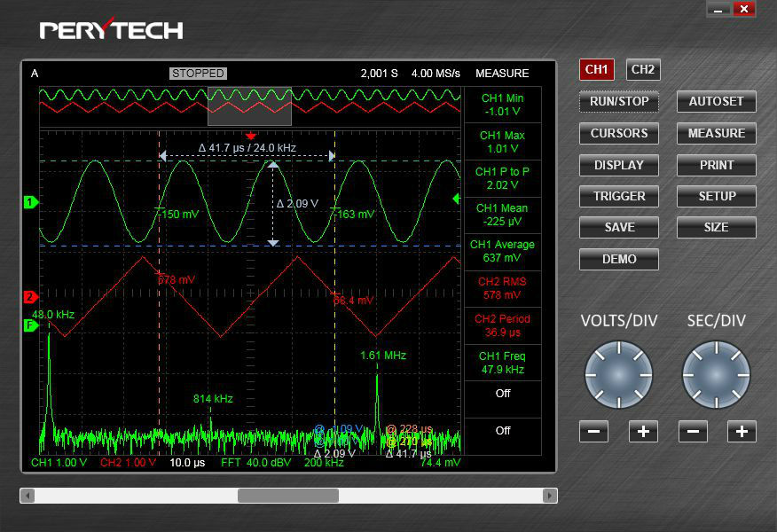Click the minus button under VOLTS/DIV
The height and width of the screenshot is (532, 777).
[593, 432]
